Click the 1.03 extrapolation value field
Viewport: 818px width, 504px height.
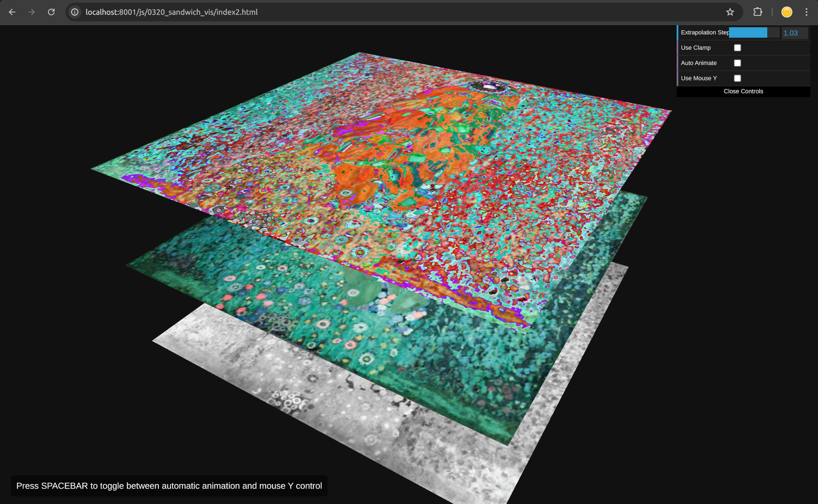coord(794,33)
